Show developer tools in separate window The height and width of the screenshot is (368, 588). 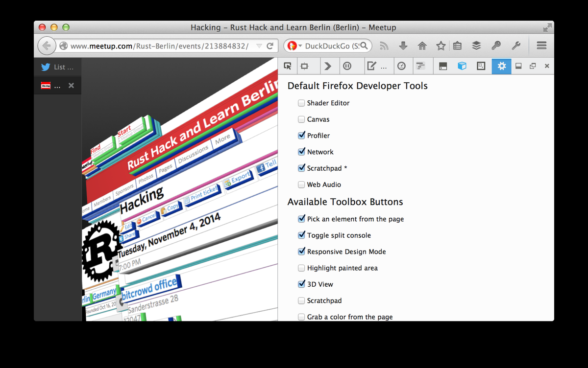coord(533,66)
